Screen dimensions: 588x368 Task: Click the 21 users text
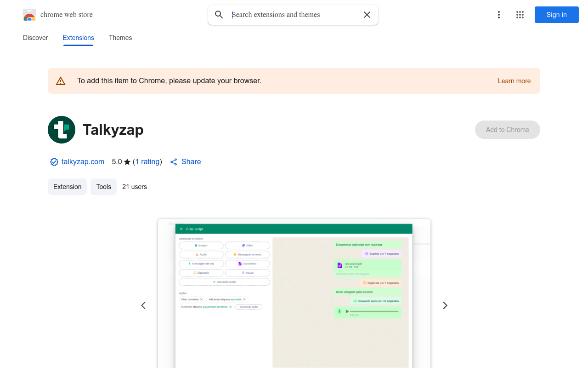point(135,187)
